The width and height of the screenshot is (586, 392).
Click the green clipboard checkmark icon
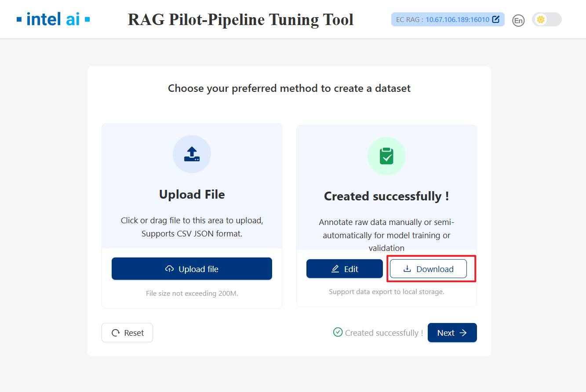tap(386, 156)
